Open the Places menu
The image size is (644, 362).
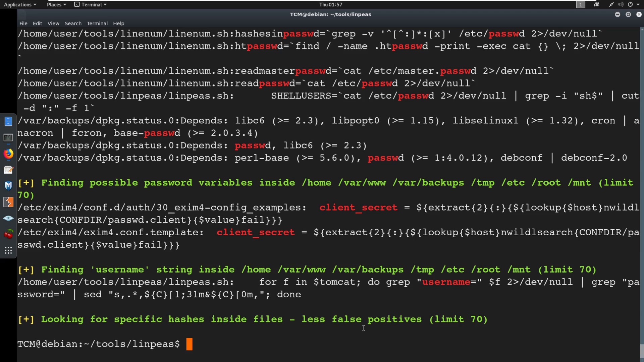(56, 4)
